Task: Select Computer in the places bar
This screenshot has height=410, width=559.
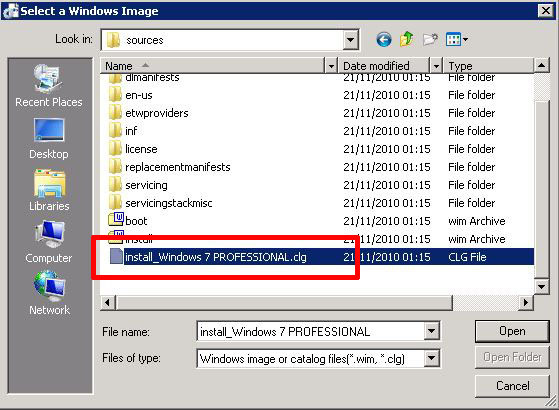Action: (x=49, y=242)
